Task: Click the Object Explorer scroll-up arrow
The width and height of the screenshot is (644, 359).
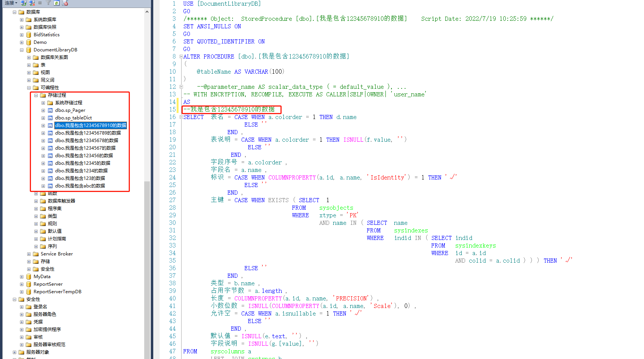Action: (147, 12)
